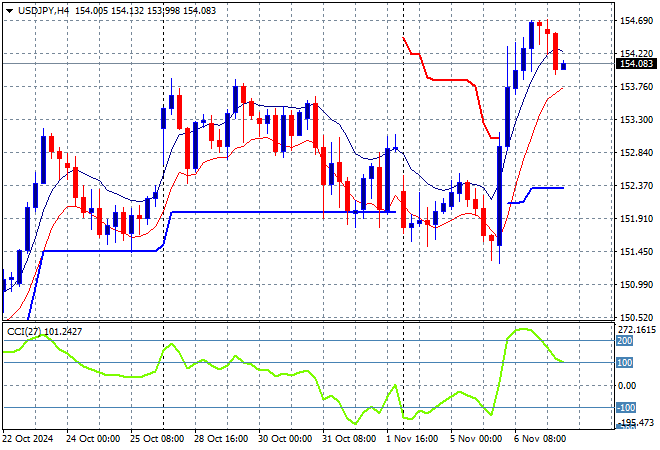This screenshot has height=450, width=660.
Task: Click the CCI -100 level label
Action: point(626,407)
